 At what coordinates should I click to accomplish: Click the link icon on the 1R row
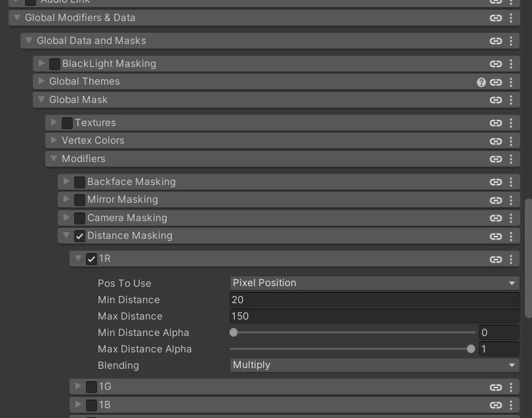point(496,259)
